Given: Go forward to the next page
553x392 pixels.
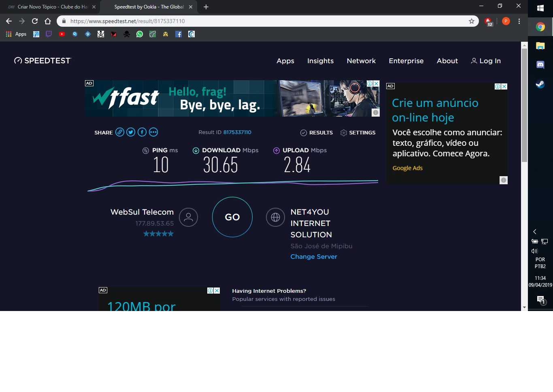Looking at the screenshot, I should pyautogui.click(x=22, y=21).
